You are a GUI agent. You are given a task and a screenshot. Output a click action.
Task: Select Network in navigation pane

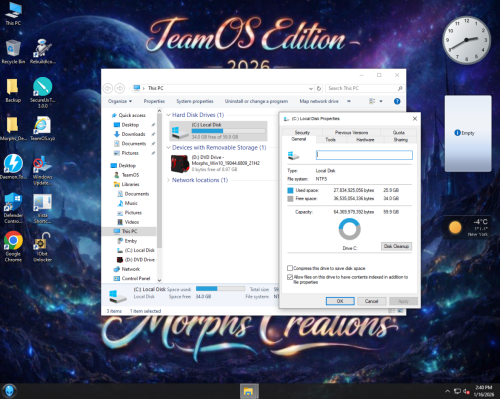pyautogui.click(x=131, y=269)
